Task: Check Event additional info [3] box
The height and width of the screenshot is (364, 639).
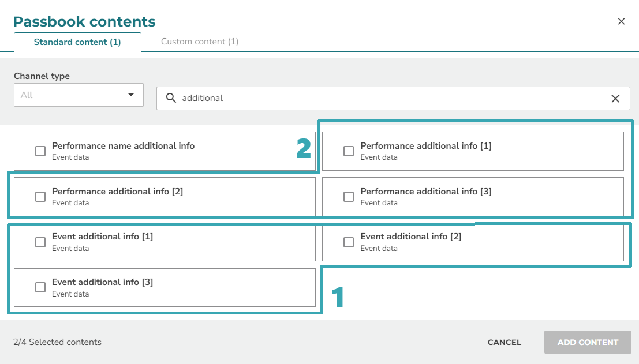Action: pyautogui.click(x=40, y=287)
